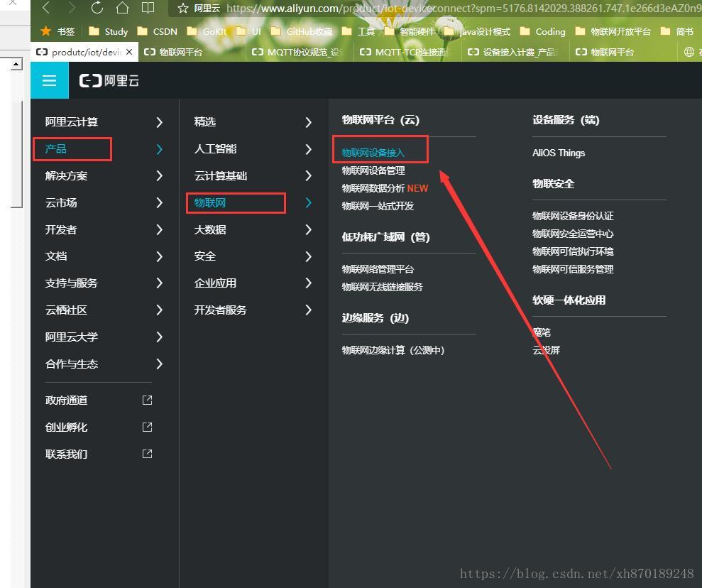Expand 开发者 submenu chevron
The width and height of the screenshot is (702, 588).
click(x=160, y=230)
